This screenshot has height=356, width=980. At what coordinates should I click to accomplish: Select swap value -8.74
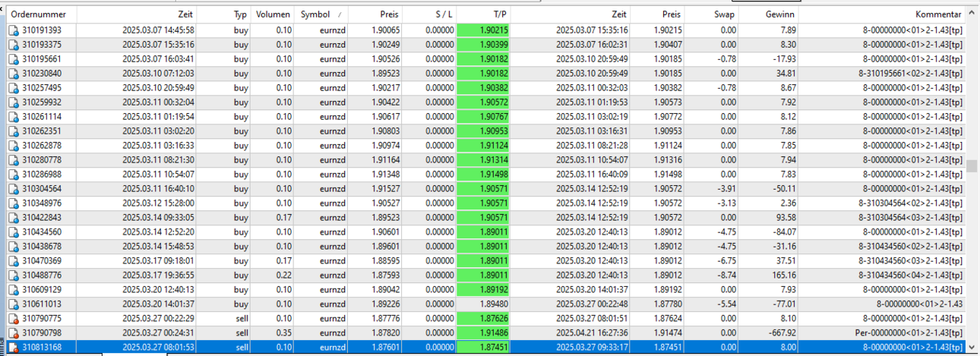tap(728, 276)
